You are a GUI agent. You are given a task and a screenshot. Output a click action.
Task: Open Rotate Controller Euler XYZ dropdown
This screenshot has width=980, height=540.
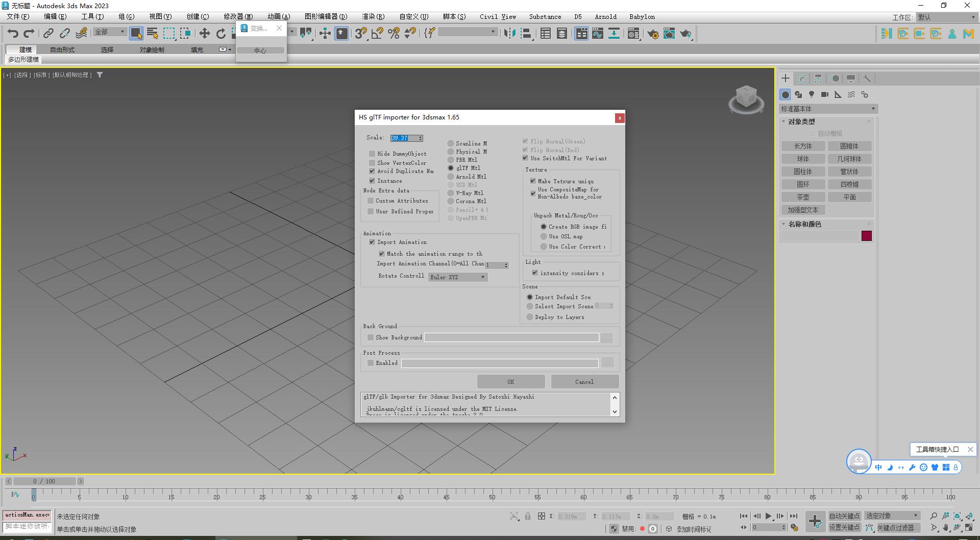click(x=458, y=277)
